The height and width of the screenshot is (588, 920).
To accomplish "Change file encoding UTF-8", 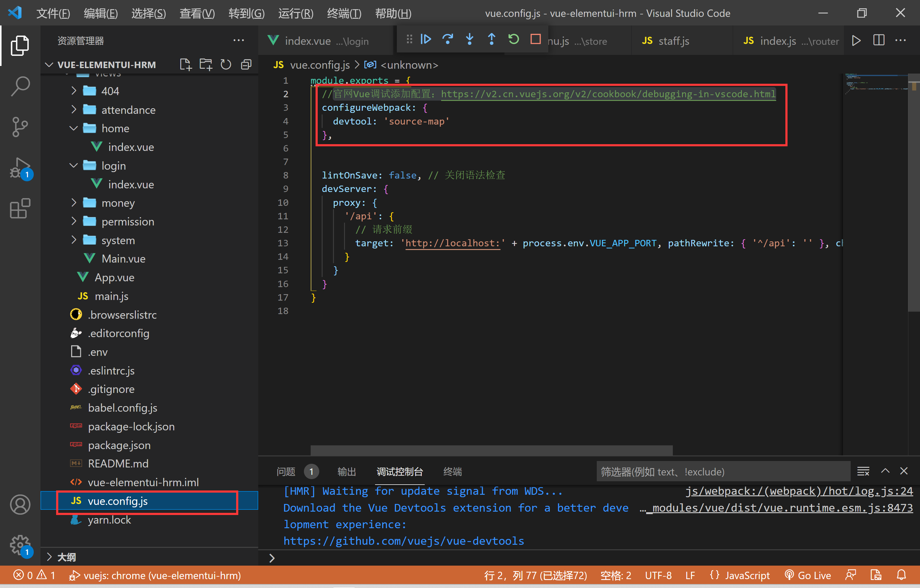I will [x=658, y=575].
